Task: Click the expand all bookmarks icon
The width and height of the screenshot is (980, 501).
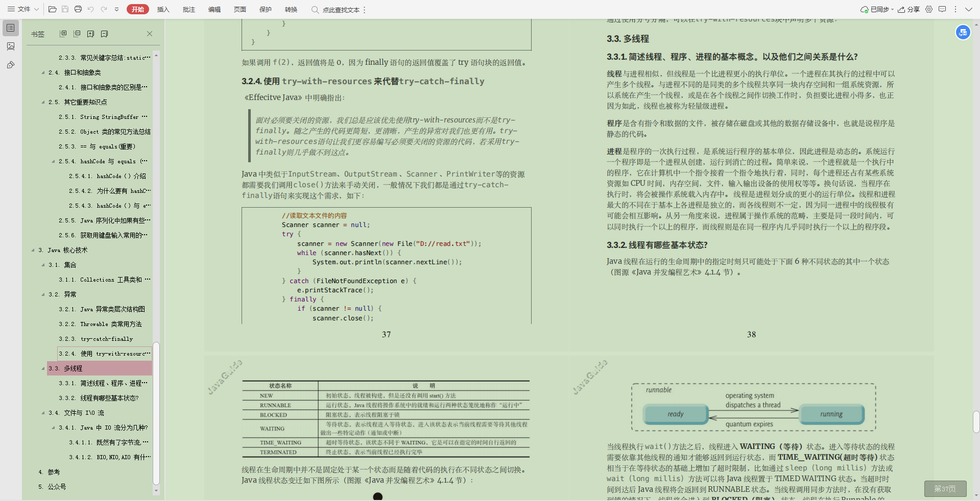Action: (x=63, y=34)
